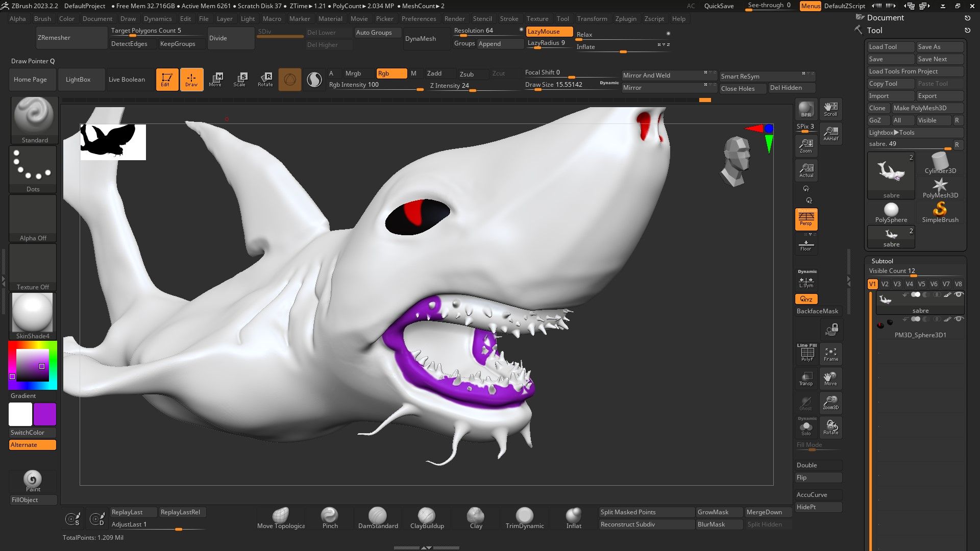
Task: Select the Scale transform tool icon
Action: [240, 79]
